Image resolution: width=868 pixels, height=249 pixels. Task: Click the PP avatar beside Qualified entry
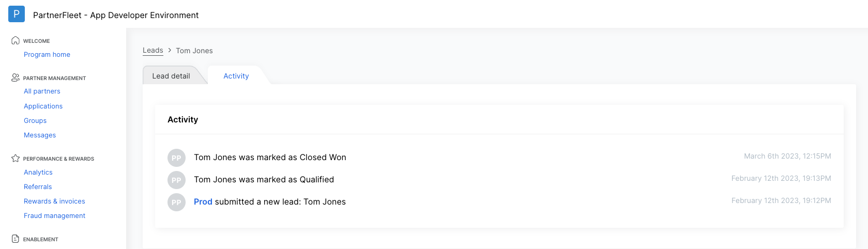176,180
